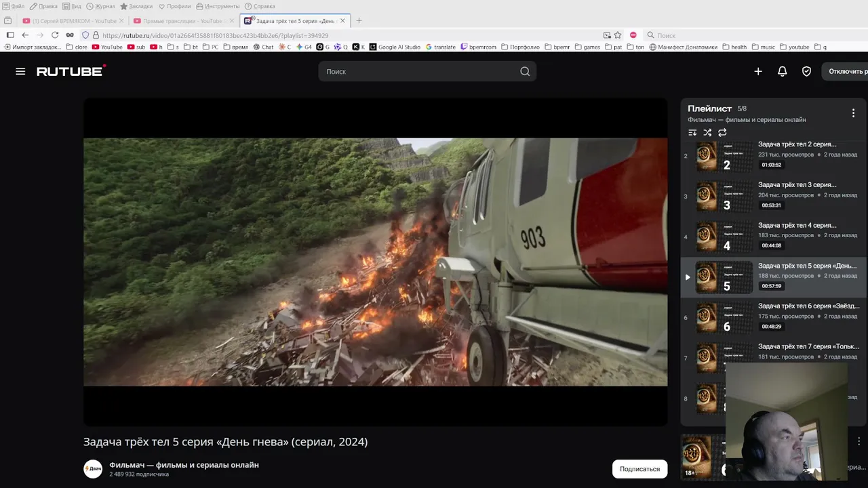Open the tab list icon left of the tabs
Screen dimensions: 868x488
coord(8,20)
